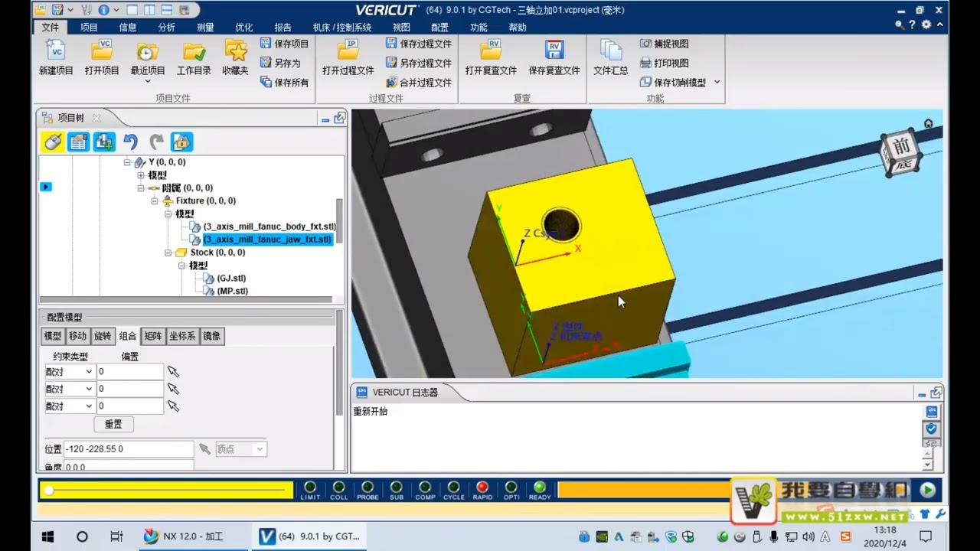Click 保存切削模型 in the ribbon

(x=673, y=82)
